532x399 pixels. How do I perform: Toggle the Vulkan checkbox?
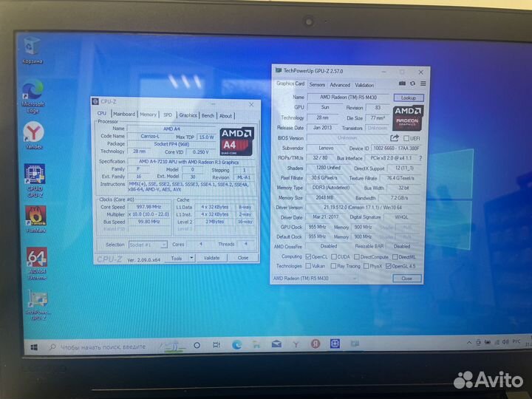[308, 266]
